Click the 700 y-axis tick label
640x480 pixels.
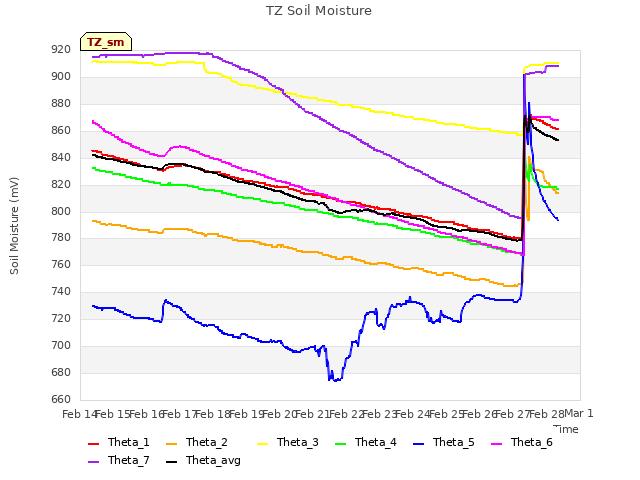[x=61, y=345]
